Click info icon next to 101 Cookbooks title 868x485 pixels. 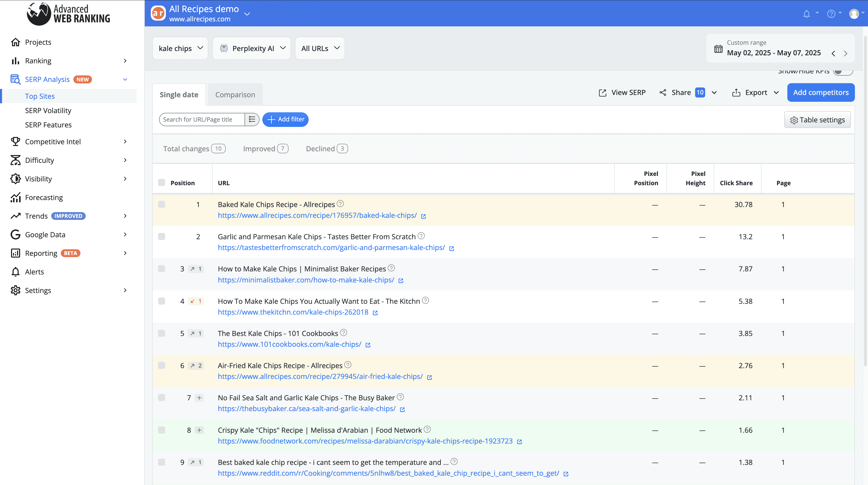343,332
